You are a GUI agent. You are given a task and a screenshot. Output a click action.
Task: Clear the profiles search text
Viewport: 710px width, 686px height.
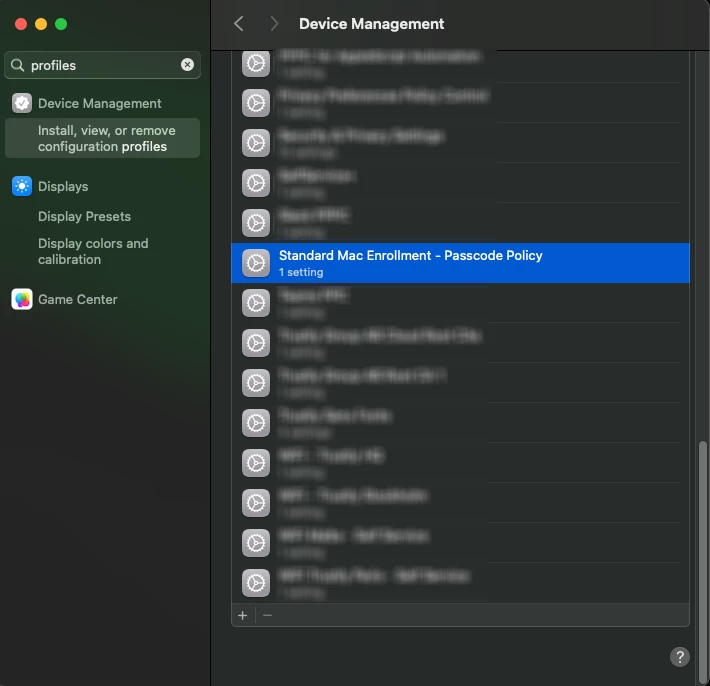pos(187,65)
